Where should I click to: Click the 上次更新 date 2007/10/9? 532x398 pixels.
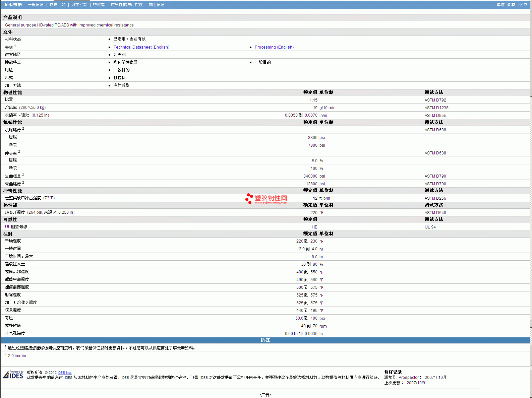click(x=416, y=383)
